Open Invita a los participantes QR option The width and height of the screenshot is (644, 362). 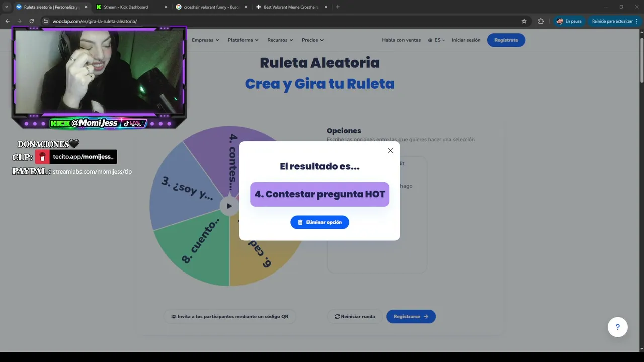230,317
